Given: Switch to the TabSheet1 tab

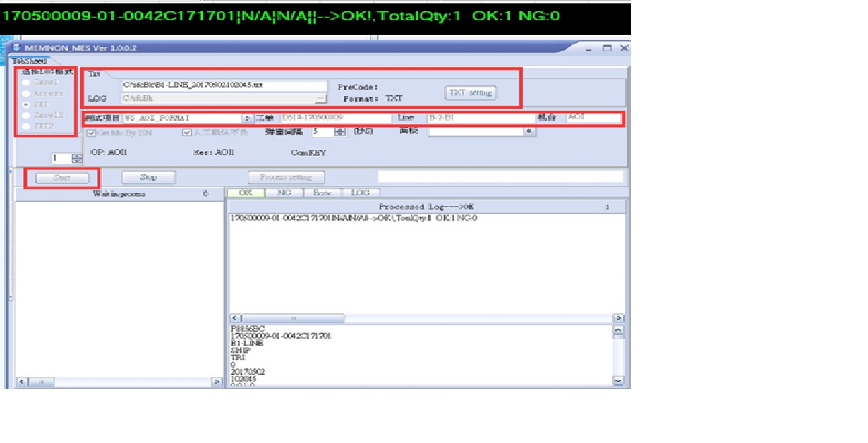Looking at the screenshot, I should point(29,61).
